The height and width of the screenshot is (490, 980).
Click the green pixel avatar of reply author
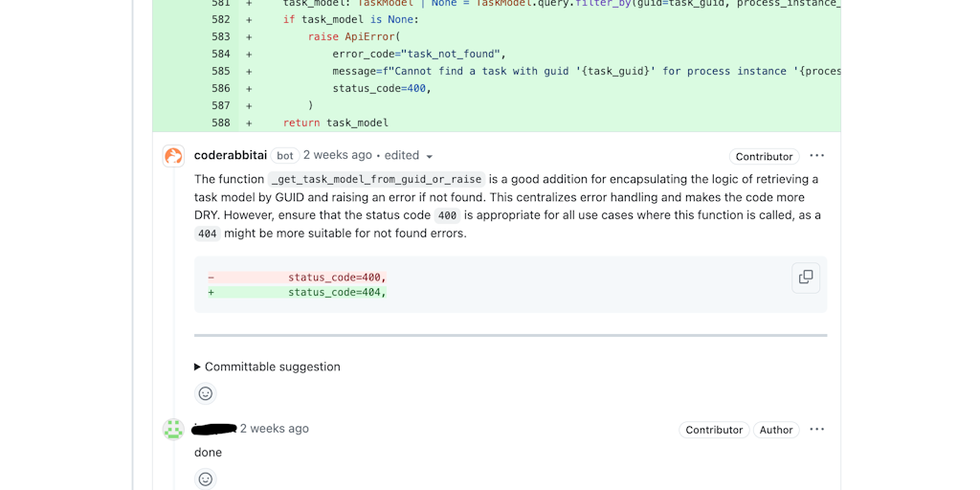(x=173, y=430)
